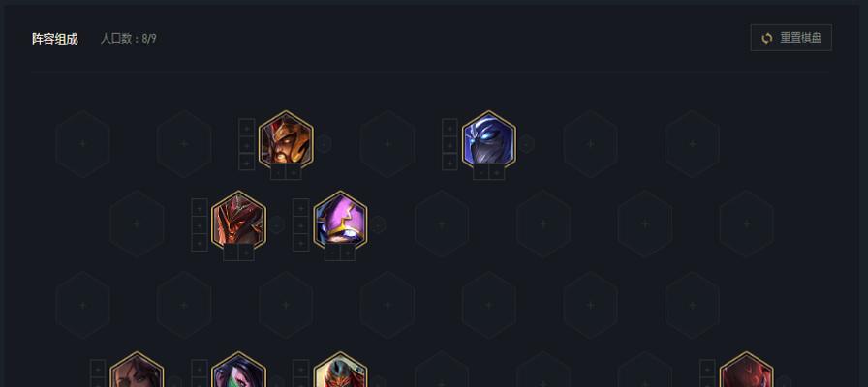
Task: Click the purple-hooded Kassadin champion portrait
Action: tap(340, 221)
